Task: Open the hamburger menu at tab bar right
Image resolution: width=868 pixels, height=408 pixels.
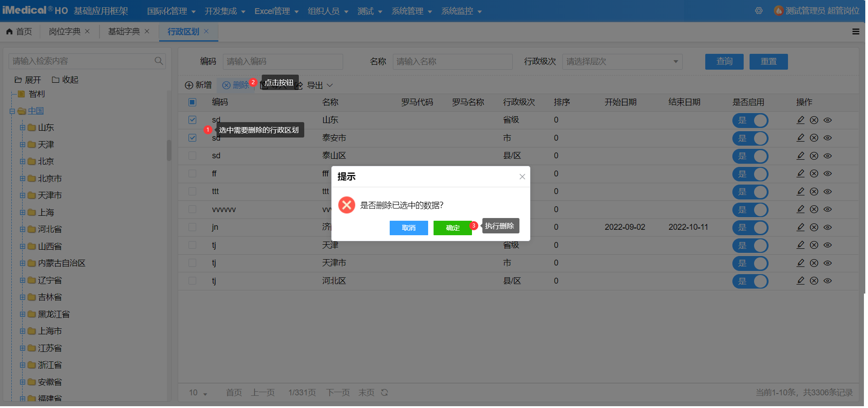Action: 855,32
